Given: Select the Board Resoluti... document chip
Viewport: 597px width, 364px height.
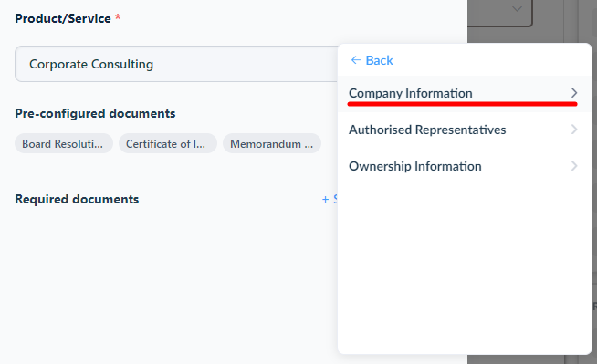Looking at the screenshot, I should point(64,143).
